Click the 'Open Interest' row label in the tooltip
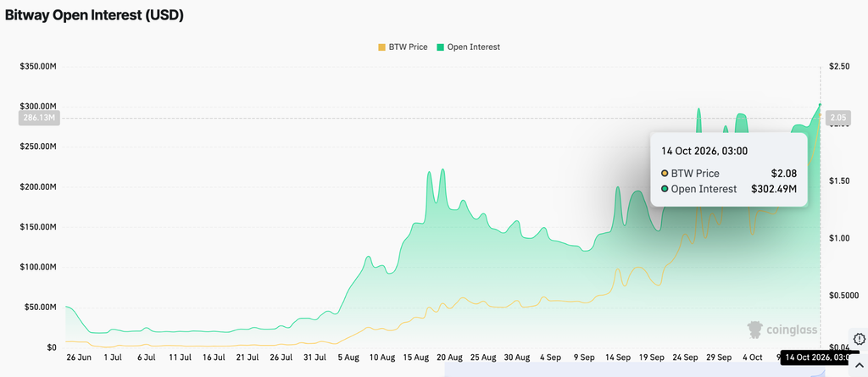868x377 pixels. 704,189
